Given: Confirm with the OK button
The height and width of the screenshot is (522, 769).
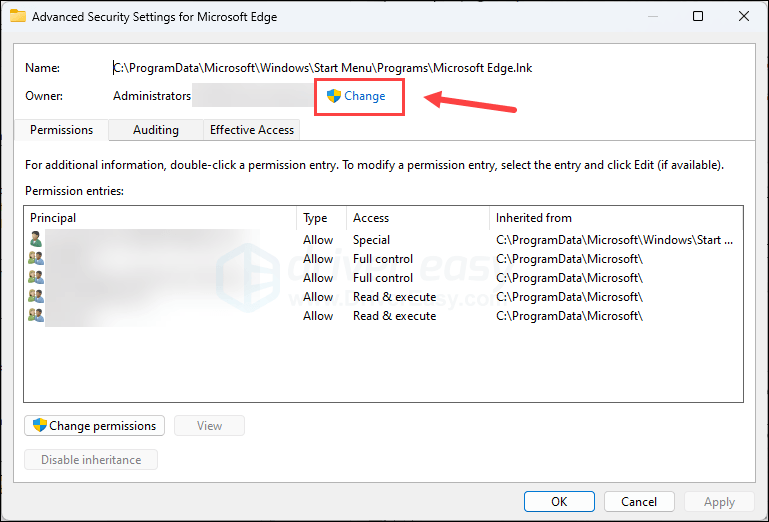Looking at the screenshot, I should (x=559, y=502).
